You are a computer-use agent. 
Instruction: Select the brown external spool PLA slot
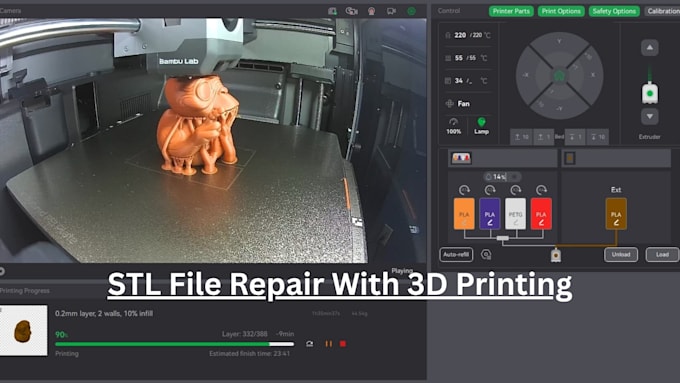[x=616, y=213]
